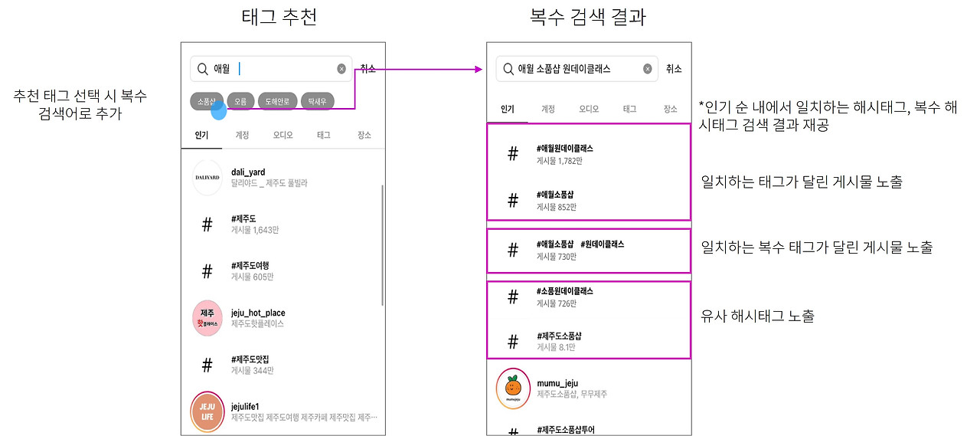Switch to 오디오 tab in 복수 검색 결과 screen
The width and height of the screenshot is (980, 436).
(x=589, y=110)
